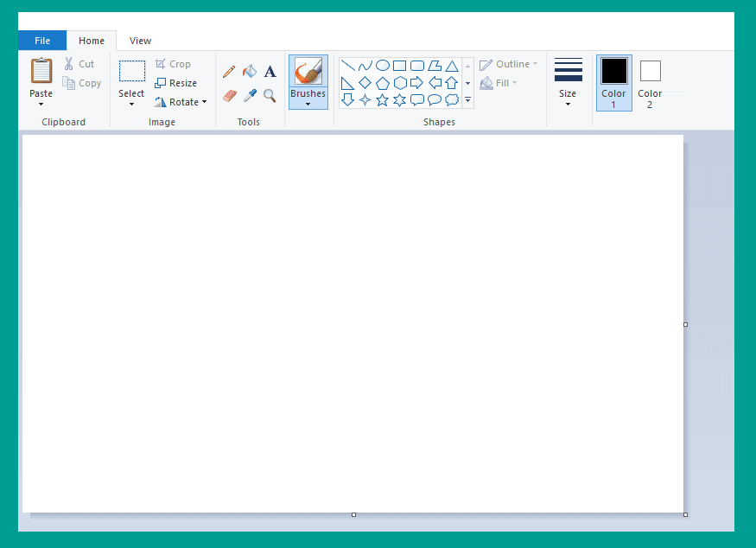The image size is (756, 548).
Task: Choose the Diamond shape
Action: tap(365, 83)
